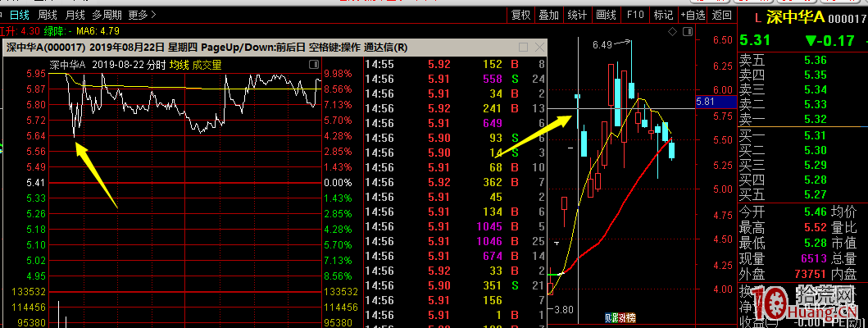Click the diamond icon above K-line chart

click(x=672, y=32)
